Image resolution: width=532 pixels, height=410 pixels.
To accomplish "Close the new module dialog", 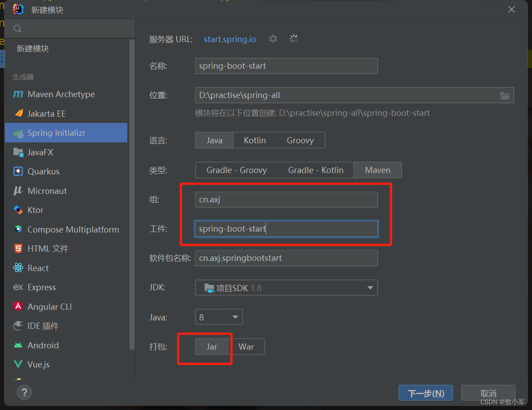I will [512, 10].
